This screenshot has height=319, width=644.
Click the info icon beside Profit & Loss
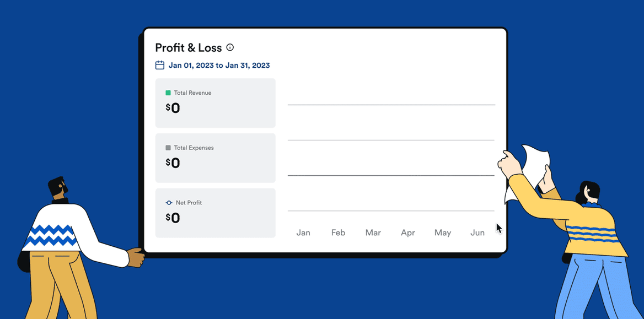pos(230,47)
